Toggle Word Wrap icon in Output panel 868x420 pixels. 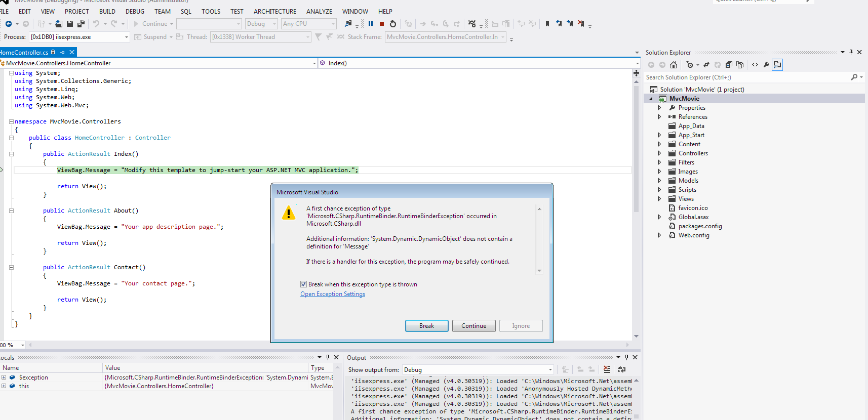[x=622, y=370]
